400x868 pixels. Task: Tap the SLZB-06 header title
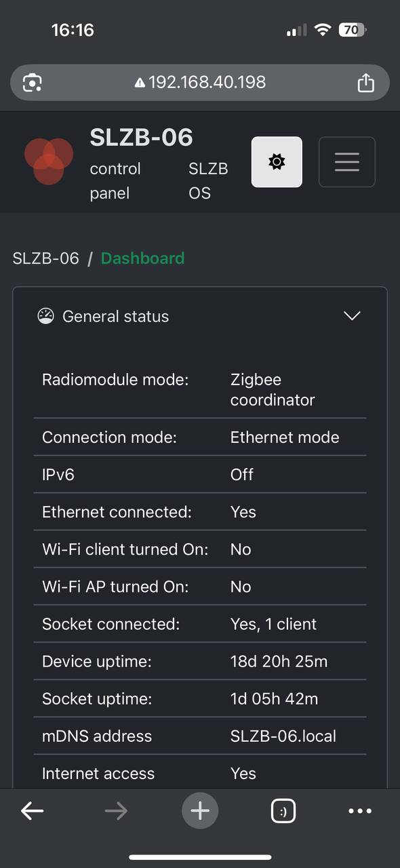[142, 138]
